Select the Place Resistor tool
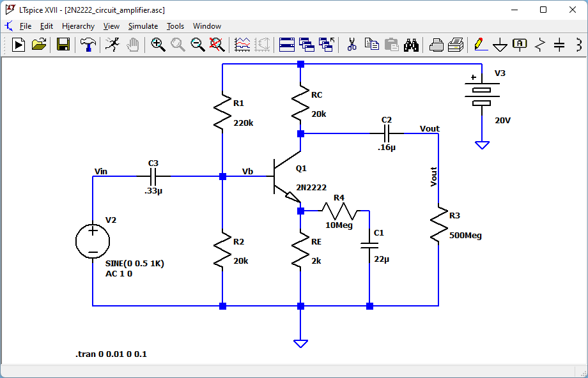 pos(539,45)
